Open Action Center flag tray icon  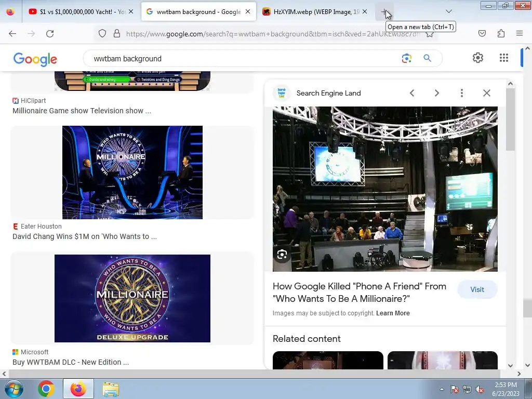[x=454, y=390]
